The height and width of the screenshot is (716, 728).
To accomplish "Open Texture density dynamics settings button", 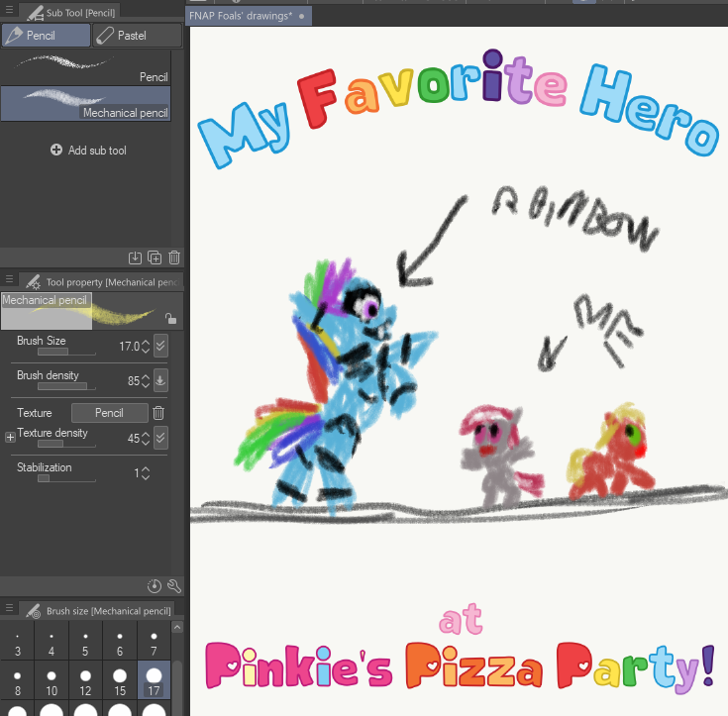I will point(160,438).
